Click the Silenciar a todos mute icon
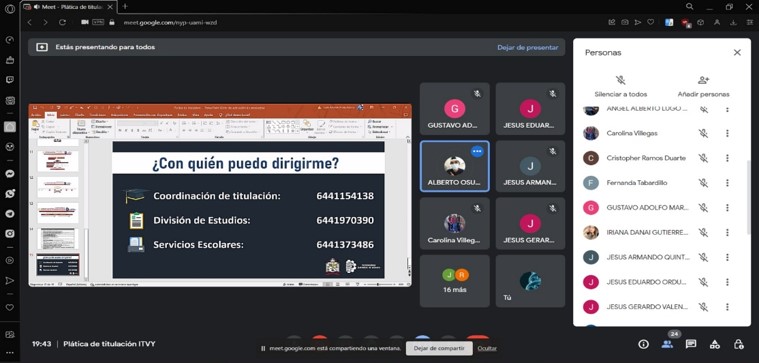 621,80
